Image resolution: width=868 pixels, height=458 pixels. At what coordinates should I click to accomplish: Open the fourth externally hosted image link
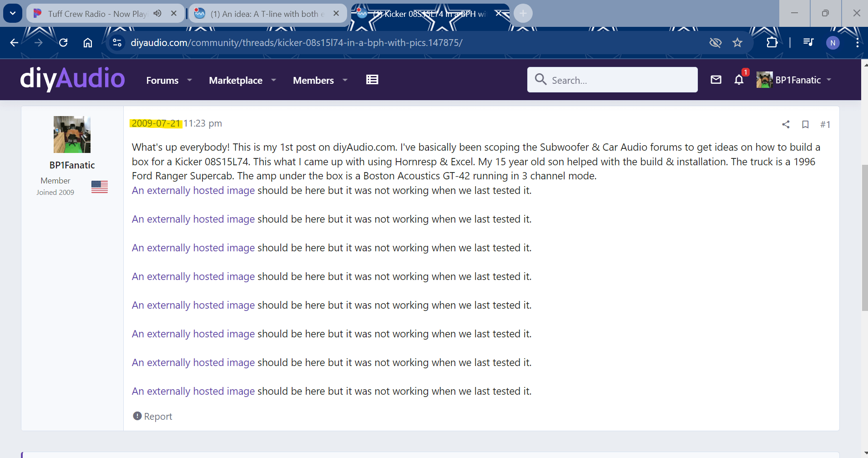pos(193,276)
